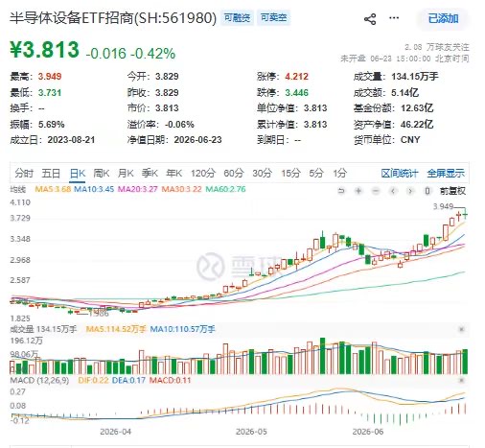Click the 涨停 value 4.212
Screen dimensions: 485x448
(297, 77)
